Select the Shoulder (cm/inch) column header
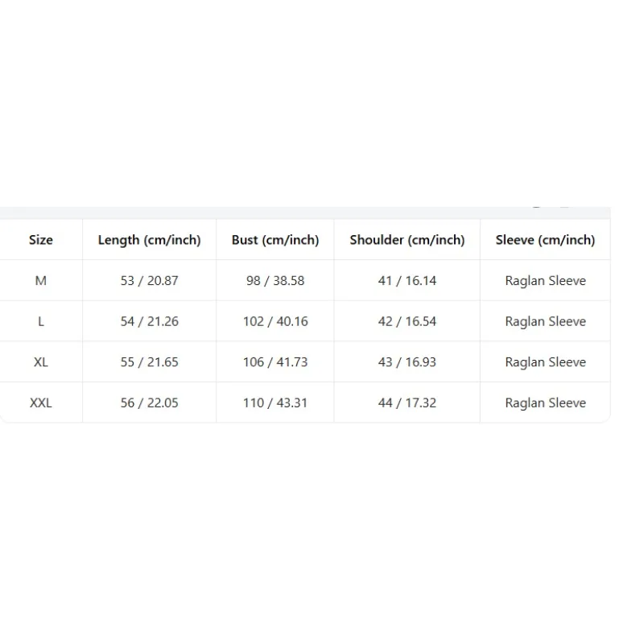The width and height of the screenshot is (644, 644). click(407, 240)
